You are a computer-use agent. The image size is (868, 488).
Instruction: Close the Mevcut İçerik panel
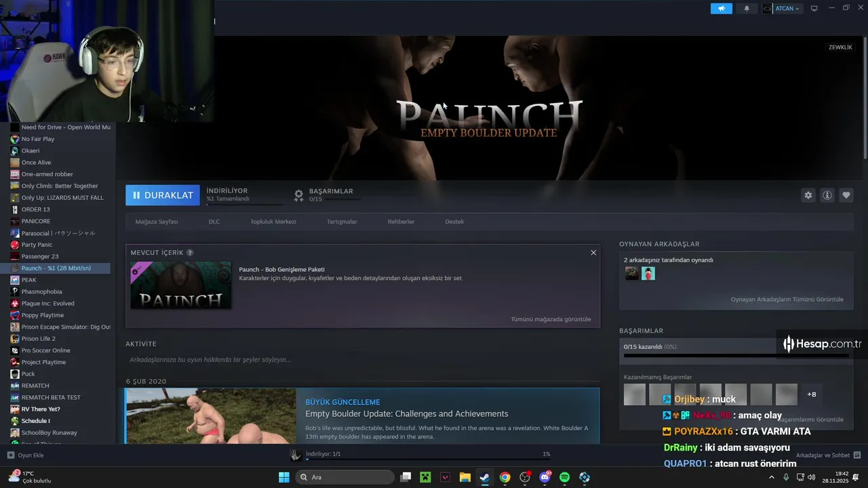593,252
